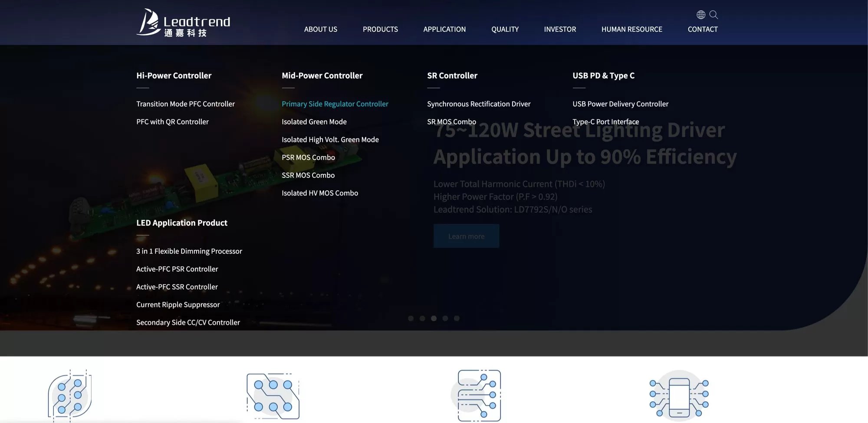Open the QUALITY menu

tap(505, 29)
